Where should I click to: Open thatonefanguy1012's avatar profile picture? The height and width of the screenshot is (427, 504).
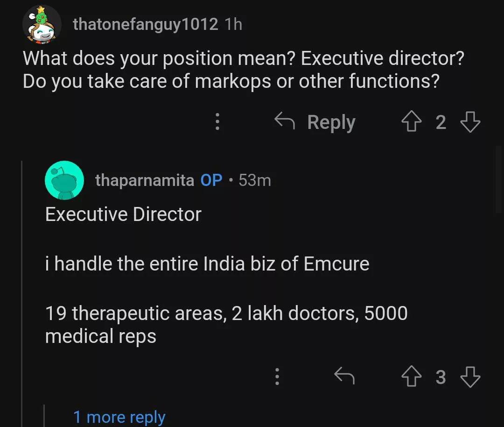pyautogui.click(x=42, y=24)
